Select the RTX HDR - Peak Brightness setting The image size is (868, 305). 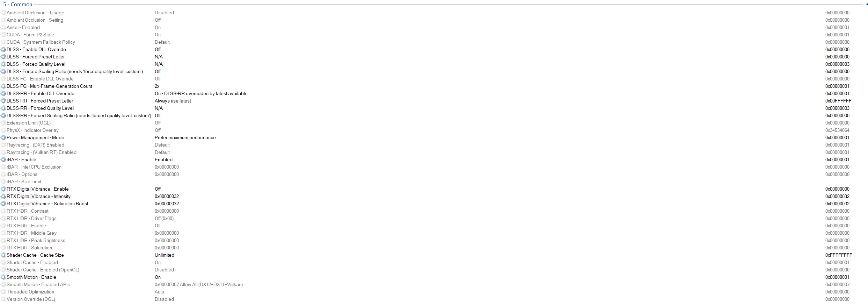[36, 241]
